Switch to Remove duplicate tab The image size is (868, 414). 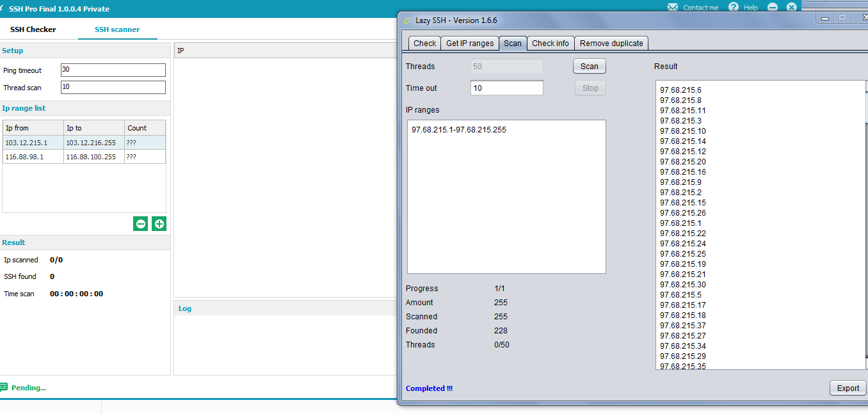click(611, 43)
